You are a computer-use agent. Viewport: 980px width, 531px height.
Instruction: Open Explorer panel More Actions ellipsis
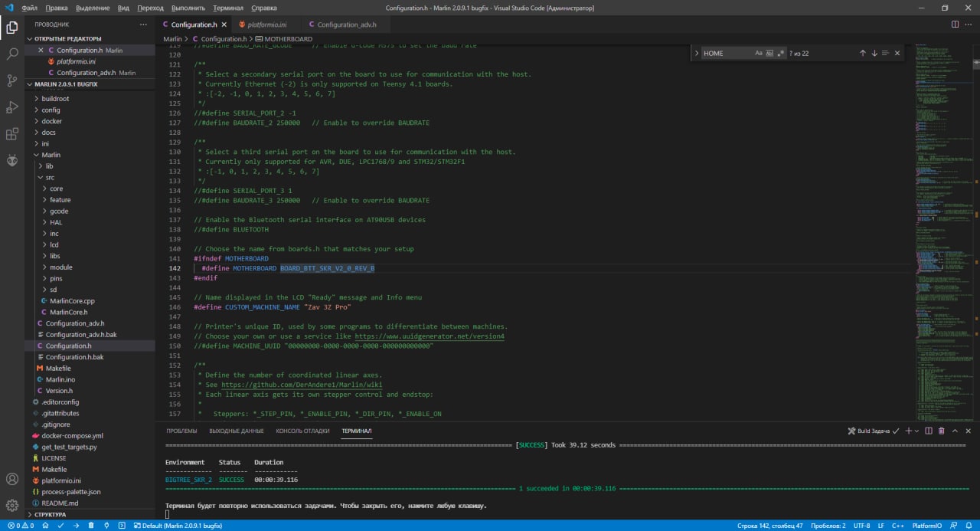[143, 25]
